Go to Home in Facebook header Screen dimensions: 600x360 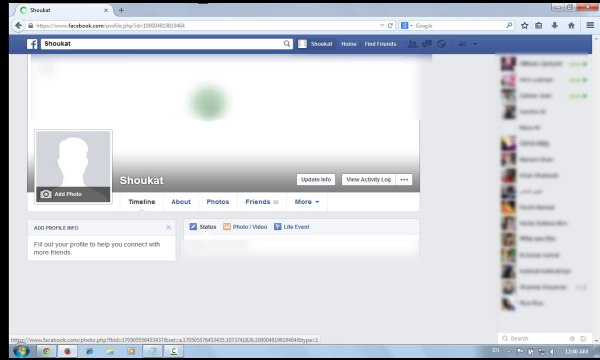point(349,44)
